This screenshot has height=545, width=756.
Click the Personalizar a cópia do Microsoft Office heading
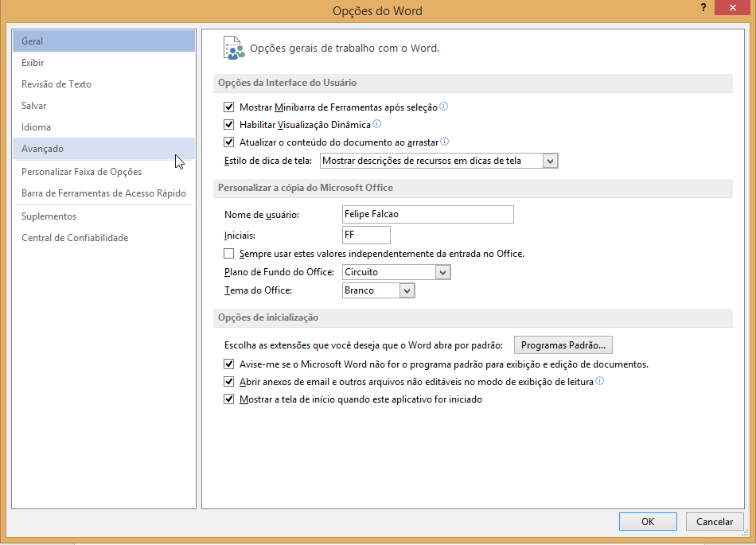click(x=306, y=188)
